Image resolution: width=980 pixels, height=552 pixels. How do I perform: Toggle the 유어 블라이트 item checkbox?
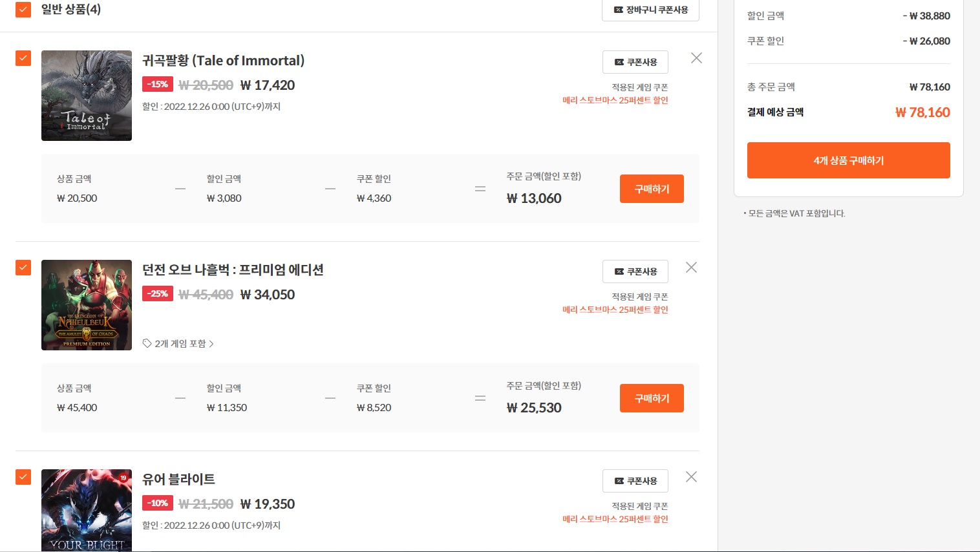click(x=23, y=477)
